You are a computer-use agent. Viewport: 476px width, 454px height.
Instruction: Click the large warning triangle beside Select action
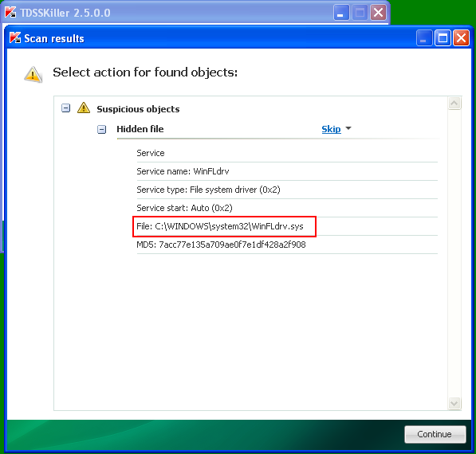[33, 75]
